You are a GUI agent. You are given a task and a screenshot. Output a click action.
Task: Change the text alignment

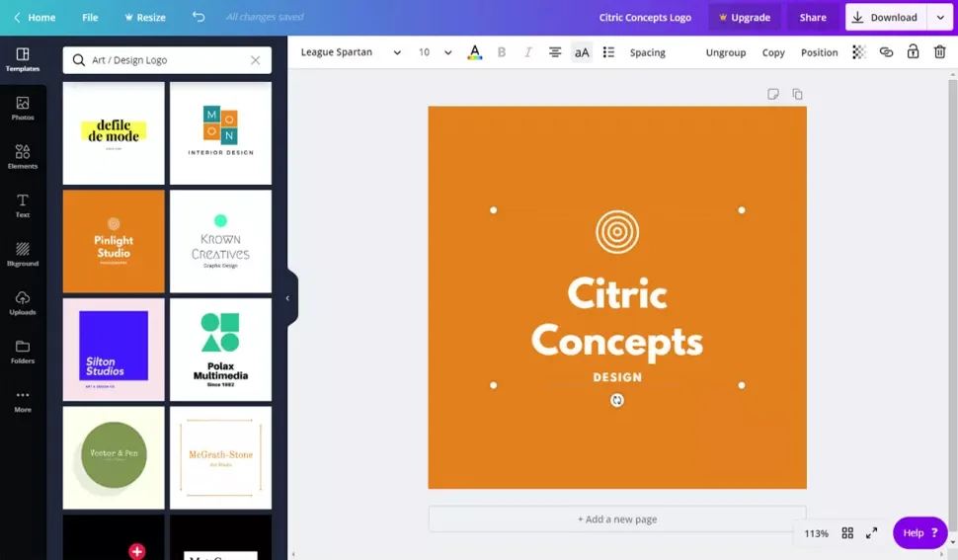coord(555,52)
